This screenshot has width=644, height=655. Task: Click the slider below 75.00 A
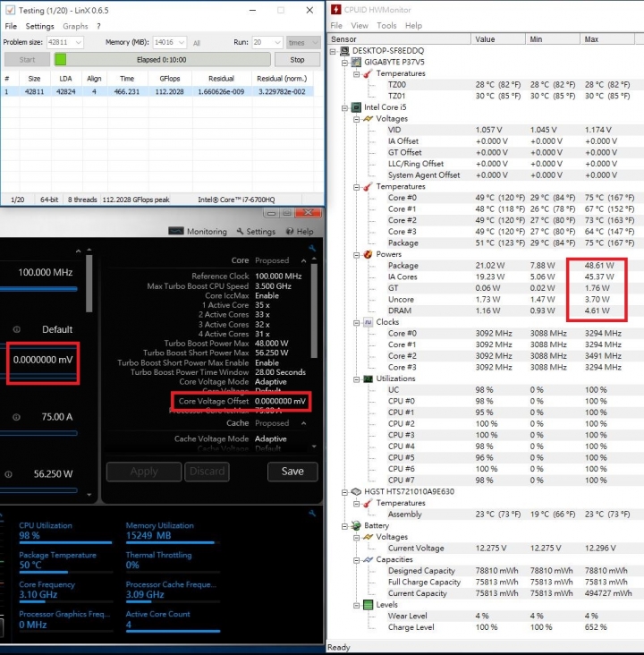point(38,433)
